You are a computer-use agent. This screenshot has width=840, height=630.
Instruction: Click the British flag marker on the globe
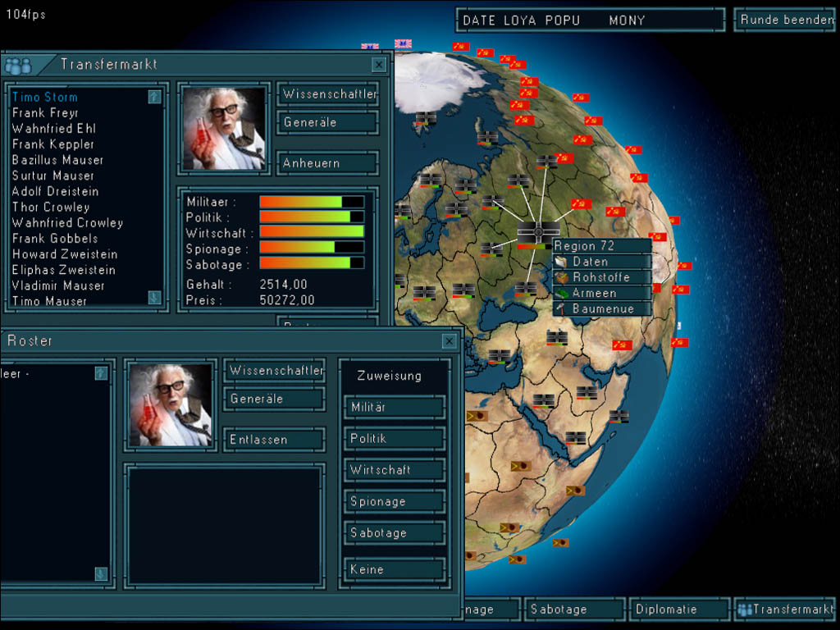(x=403, y=44)
